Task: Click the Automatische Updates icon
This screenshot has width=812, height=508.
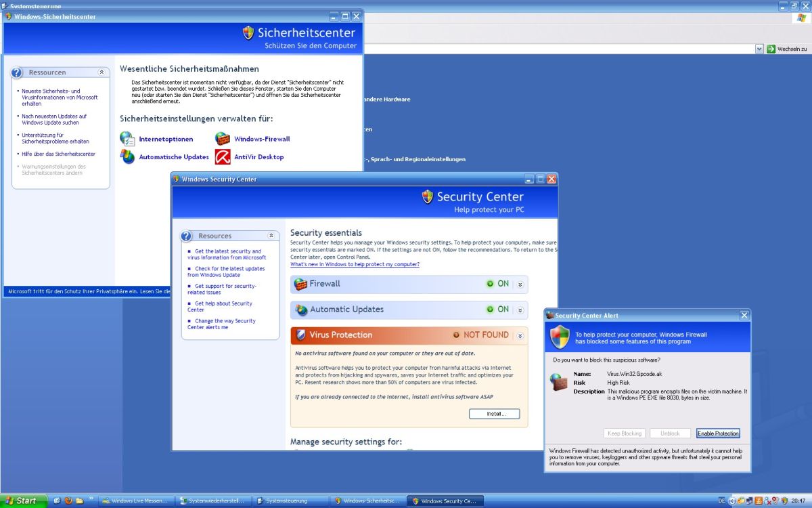Action: [x=127, y=156]
